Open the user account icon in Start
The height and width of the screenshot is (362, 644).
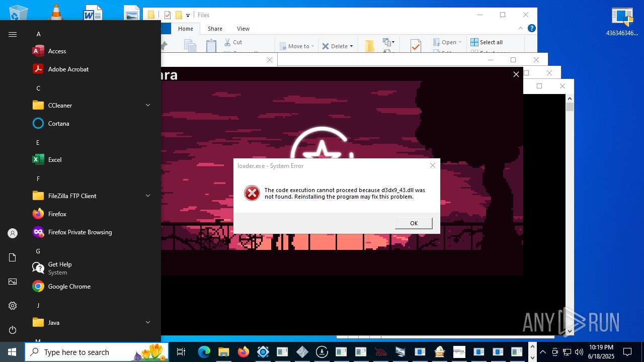coord(13,233)
